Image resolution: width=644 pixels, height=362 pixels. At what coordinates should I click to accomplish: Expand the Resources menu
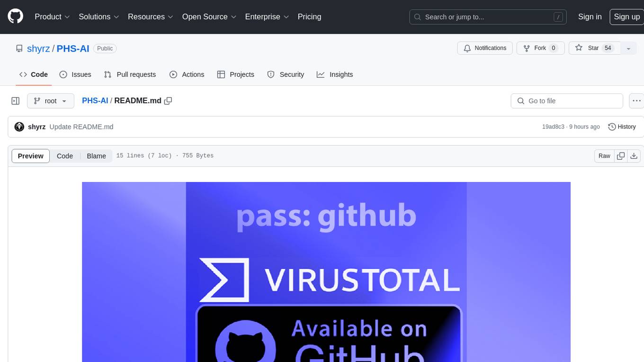click(x=151, y=17)
